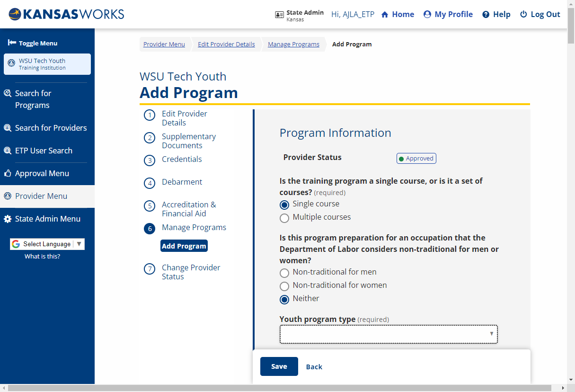Select the Multiple courses radio button

(x=284, y=218)
